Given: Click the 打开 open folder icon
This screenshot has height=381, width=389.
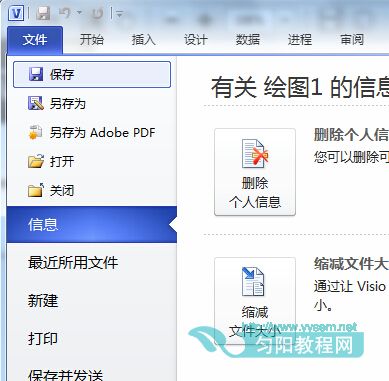Looking at the screenshot, I should click(36, 161).
